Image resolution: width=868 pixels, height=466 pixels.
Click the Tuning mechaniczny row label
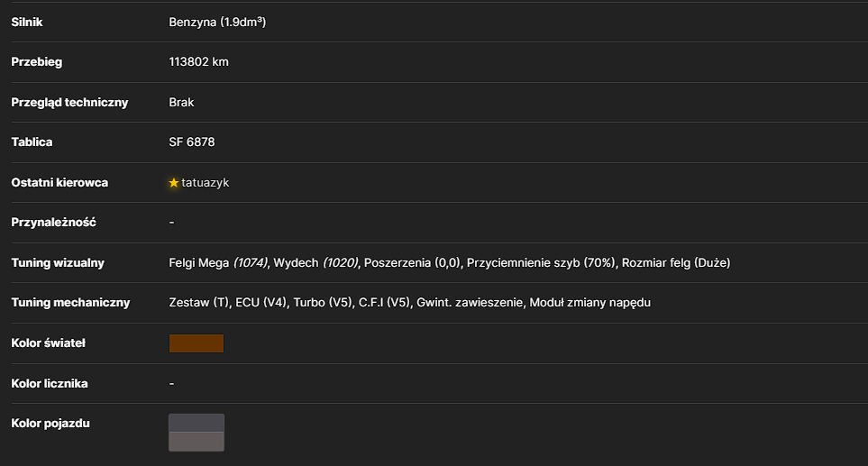pyautogui.click(x=70, y=303)
